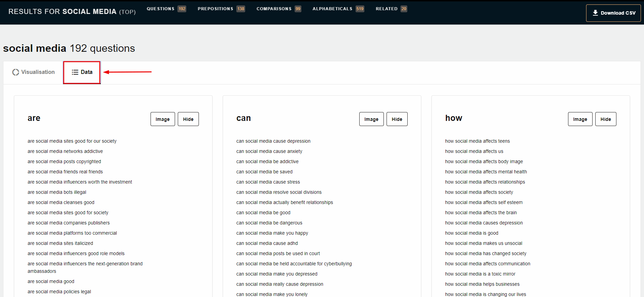Open the Related 20 tab

(391, 9)
